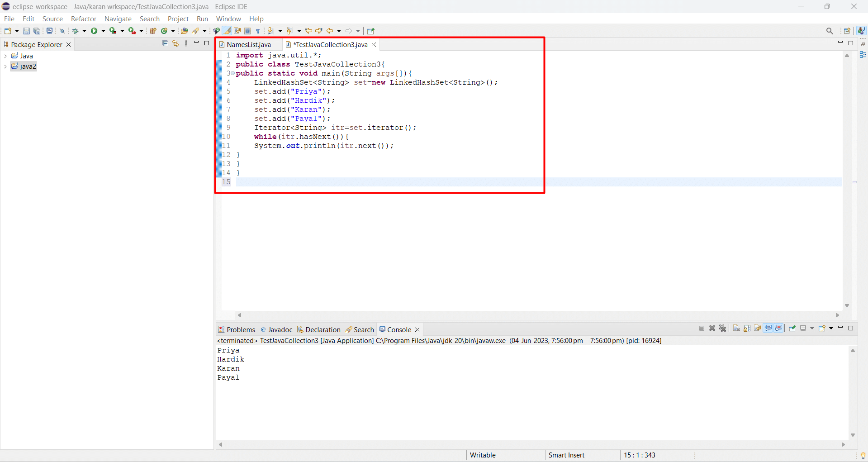Remove launch with single X console icon
The width and height of the screenshot is (868, 462).
[712, 328]
